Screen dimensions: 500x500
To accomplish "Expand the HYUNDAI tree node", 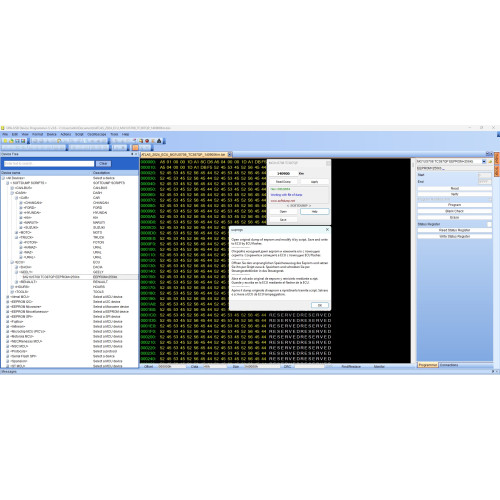I will 21,213.
